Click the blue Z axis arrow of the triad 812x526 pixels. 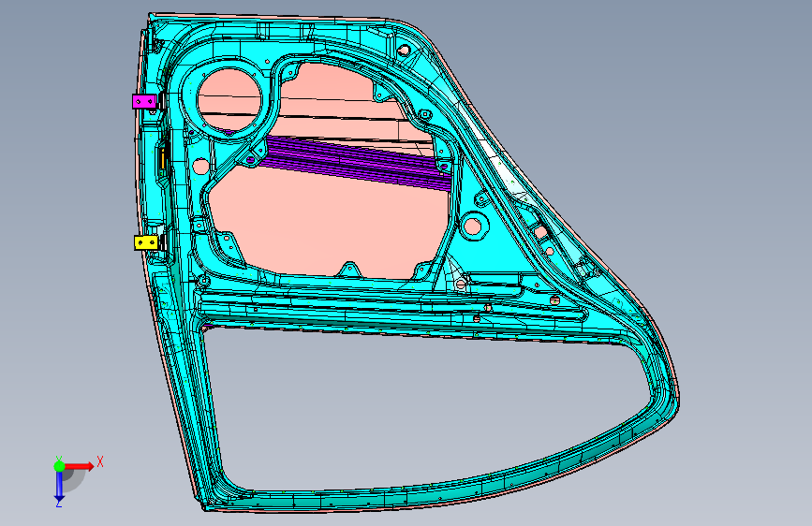pos(59,487)
